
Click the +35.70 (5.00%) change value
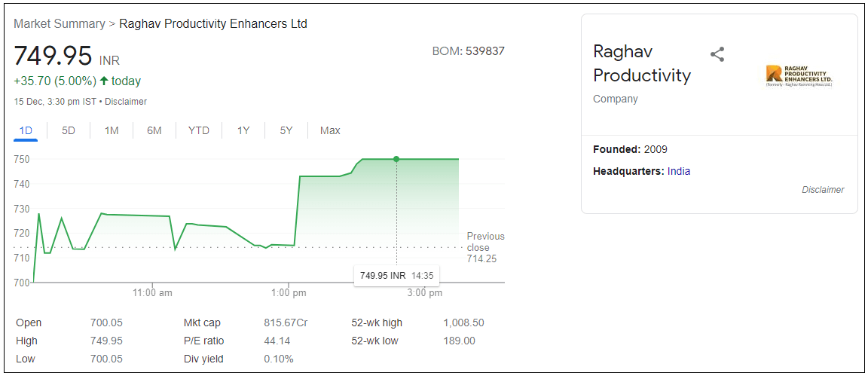(x=55, y=81)
